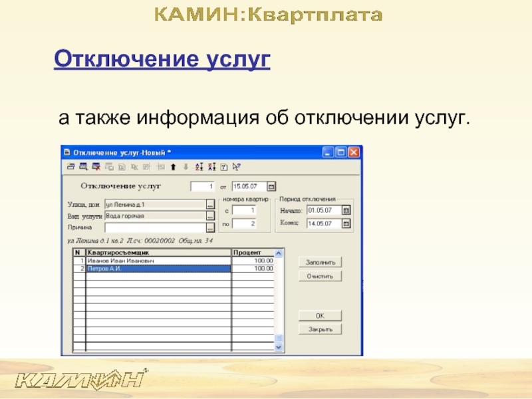Maximize the Отключение услуг window

point(340,152)
